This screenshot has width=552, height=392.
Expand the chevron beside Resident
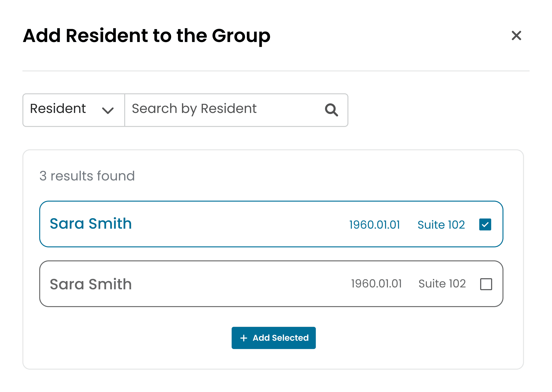pos(108,111)
